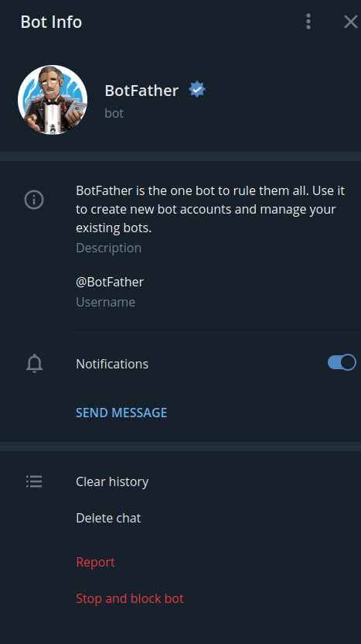
Task: View the BotFather profile avatar
Action: click(53, 100)
